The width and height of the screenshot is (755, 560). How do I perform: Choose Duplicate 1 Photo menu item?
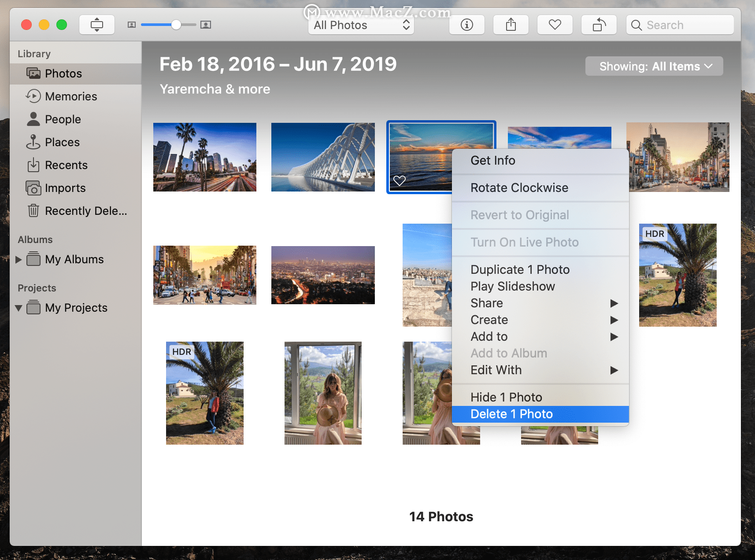pos(540,269)
